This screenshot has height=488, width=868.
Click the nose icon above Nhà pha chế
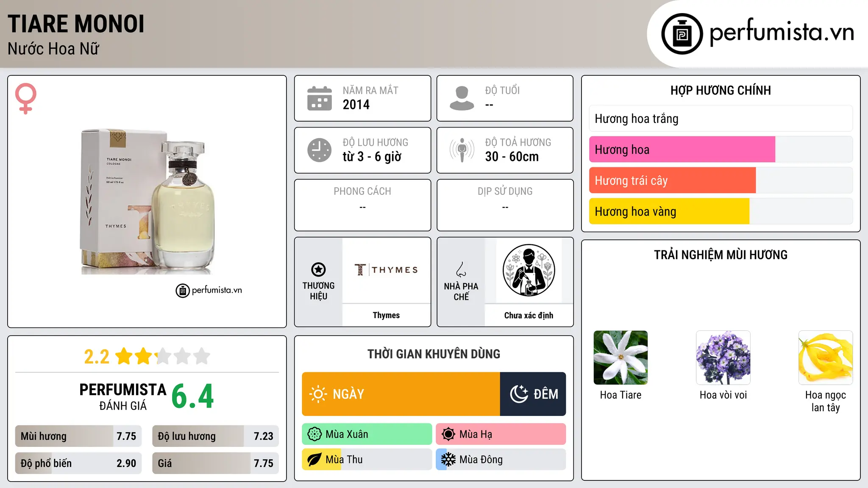click(x=461, y=269)
